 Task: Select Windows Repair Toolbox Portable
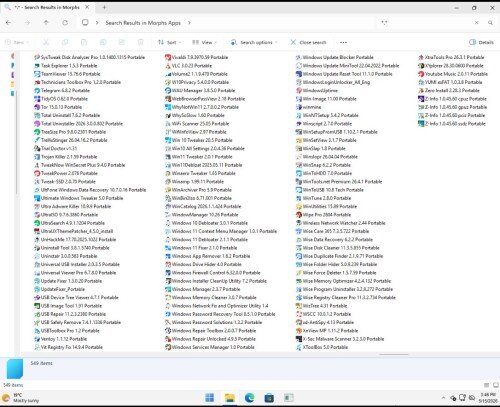(211, 331)
